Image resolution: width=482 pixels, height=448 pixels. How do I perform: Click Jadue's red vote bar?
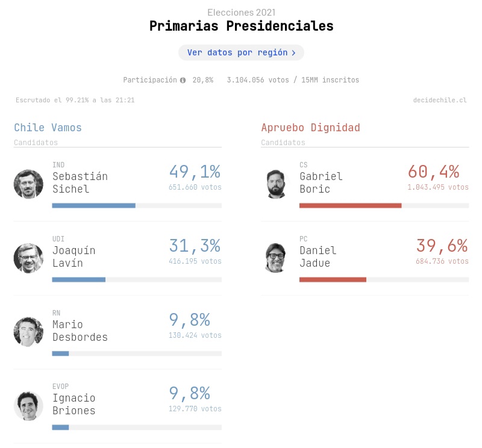333,279
